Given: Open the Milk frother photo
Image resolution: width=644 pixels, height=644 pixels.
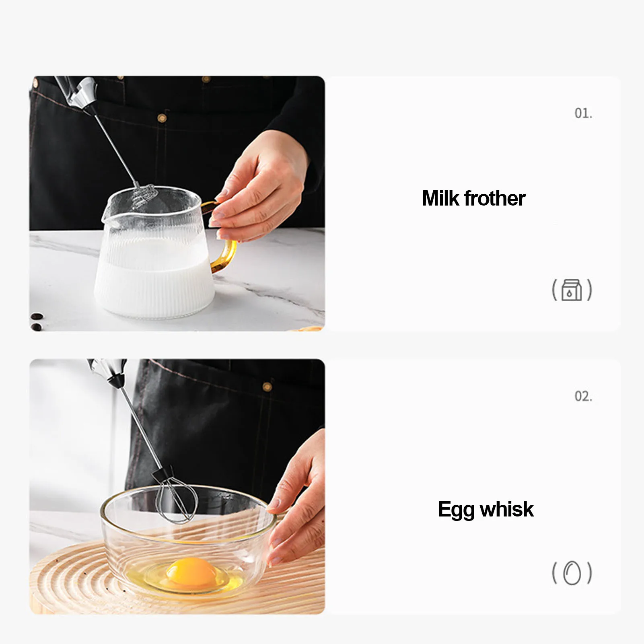Looking at the screenshot, I should 177,204.
